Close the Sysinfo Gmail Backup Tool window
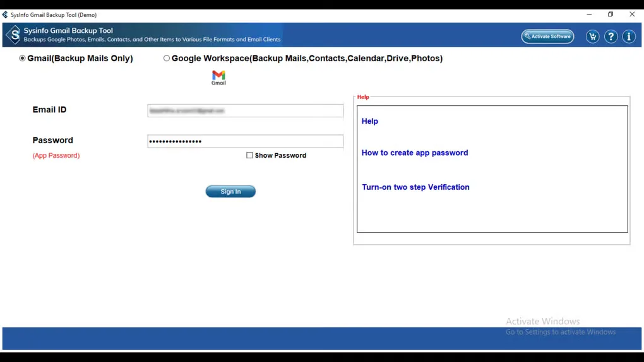The width and height of the screenshot is (644, 362). pyautogui.click(x=632, y=15)
